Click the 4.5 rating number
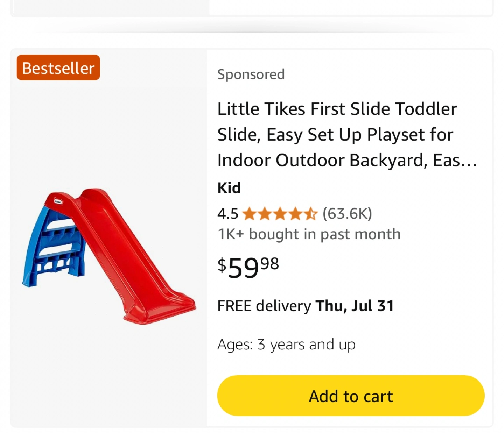This screenshot has height=433, width=504. click(x=227, y=214)
